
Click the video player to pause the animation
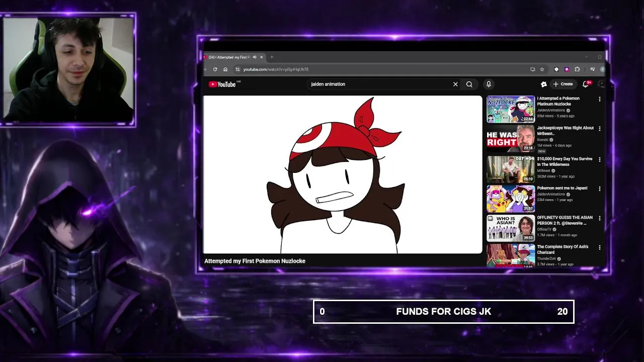[x=343, y=174]
